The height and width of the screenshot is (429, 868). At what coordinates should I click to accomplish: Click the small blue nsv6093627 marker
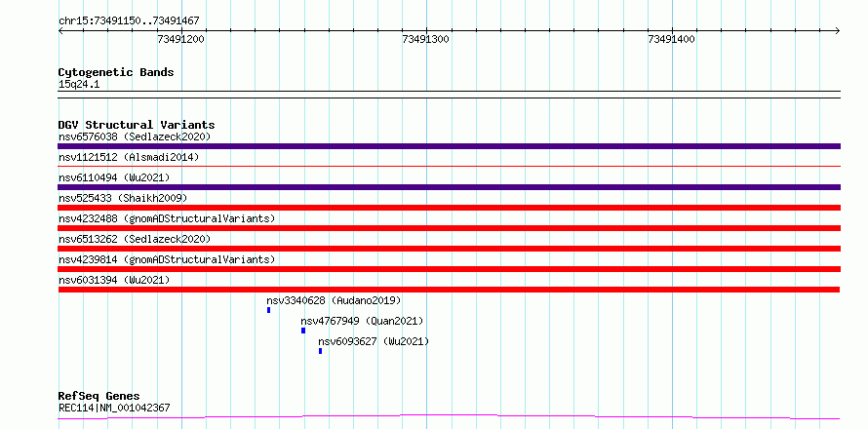[321, 351]
